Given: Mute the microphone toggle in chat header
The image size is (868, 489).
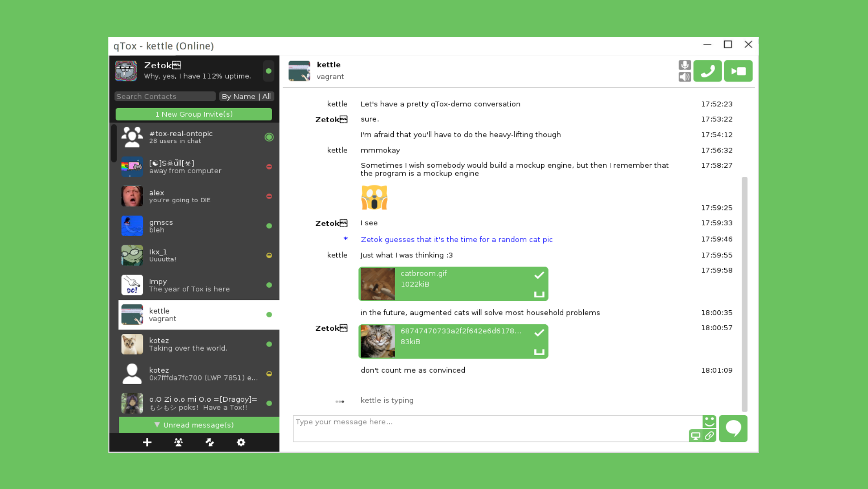Looking at the screenshot, I should click(684, 65).
